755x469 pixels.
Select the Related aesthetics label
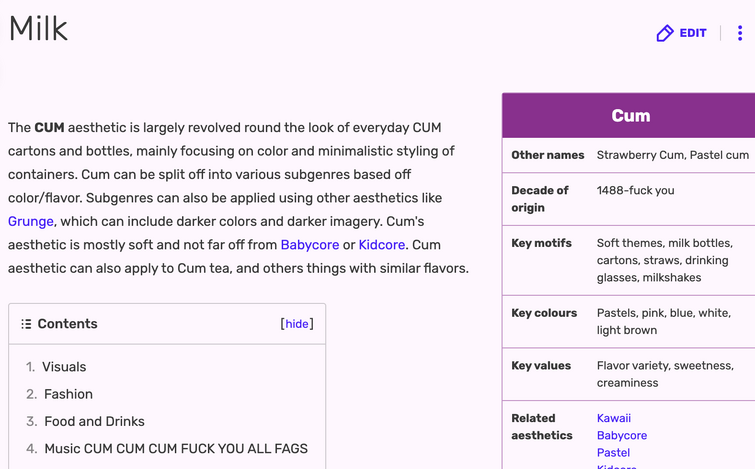coord(542,427)
